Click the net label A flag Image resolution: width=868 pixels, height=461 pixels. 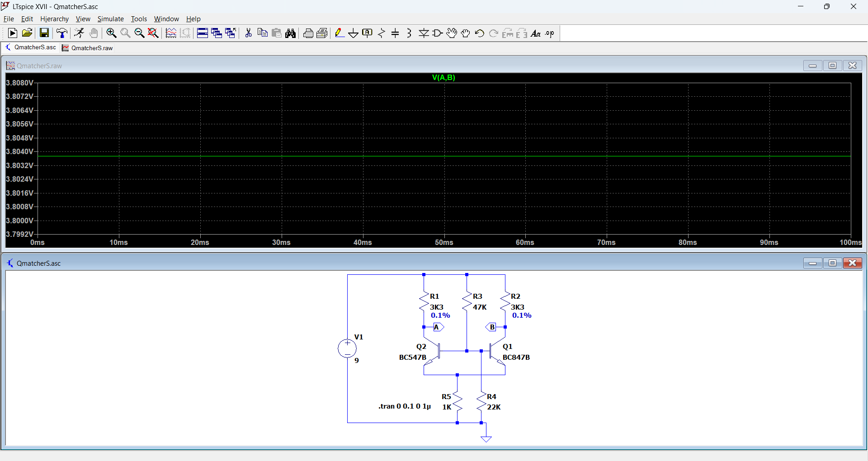[438, 327]
